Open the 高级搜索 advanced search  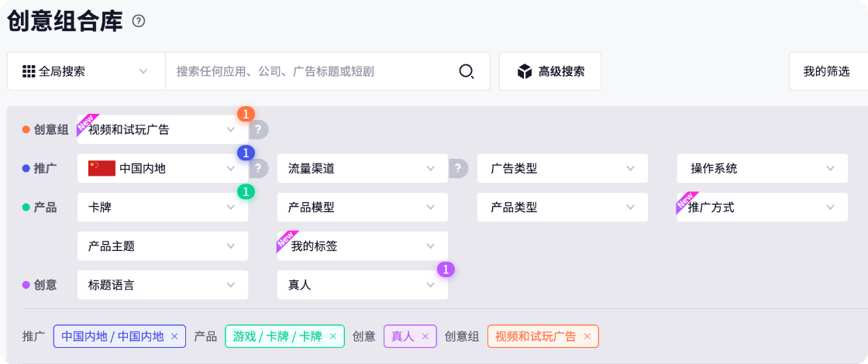[549, 71]
